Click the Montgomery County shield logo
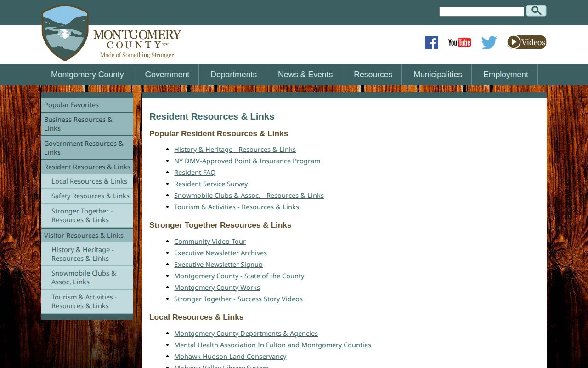 point(65,33)
